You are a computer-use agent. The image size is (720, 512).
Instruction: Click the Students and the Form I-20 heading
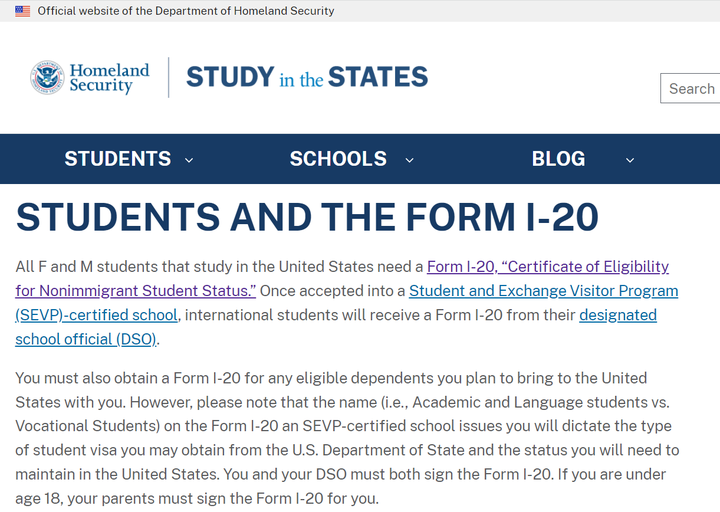pos(307,217)
